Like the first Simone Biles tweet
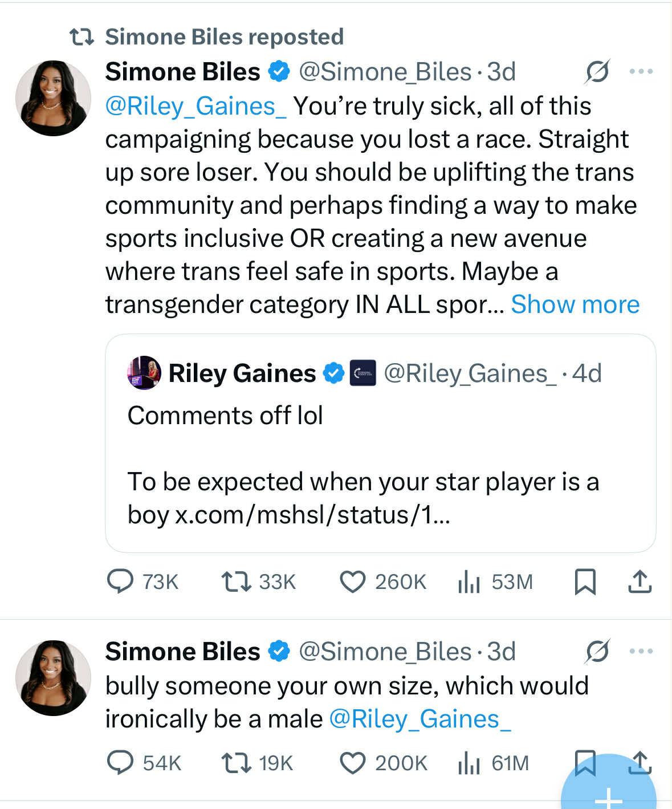Image resolution: width=672 pixels, height=809 pixels. (355, 582)
